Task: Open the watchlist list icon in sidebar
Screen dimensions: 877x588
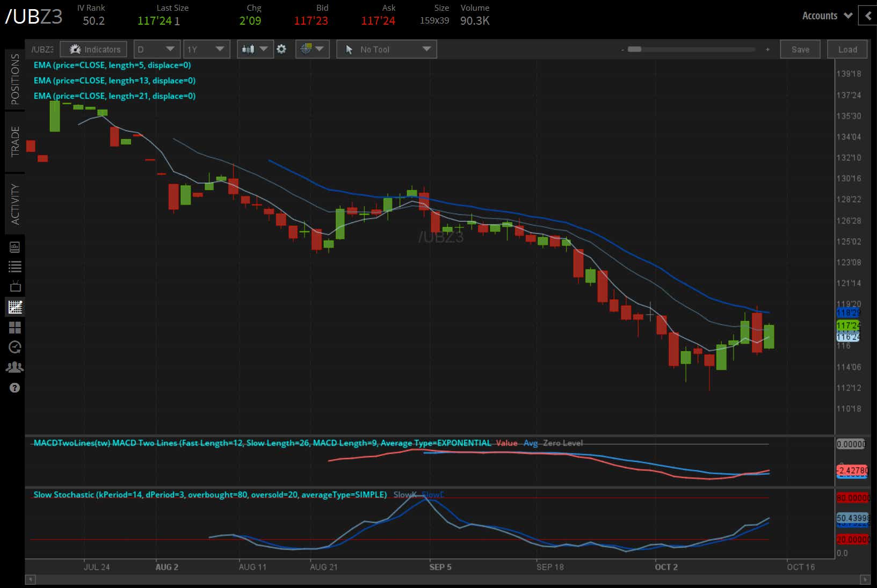Action: pyautogui.click(x=15, y=266)
